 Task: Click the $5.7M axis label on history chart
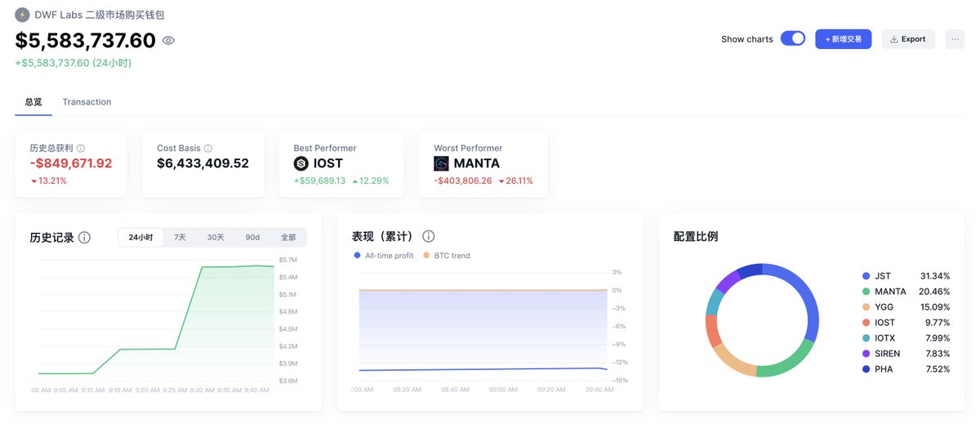coord(287,260)
